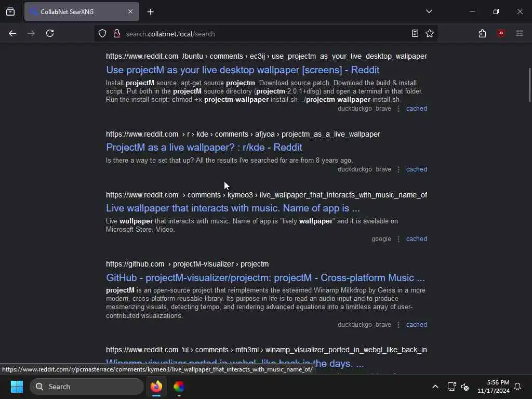This screenshot has height=399, width=532.
Task: Open cached link for 'Live wallpaper' result
Action: [417, 239]
